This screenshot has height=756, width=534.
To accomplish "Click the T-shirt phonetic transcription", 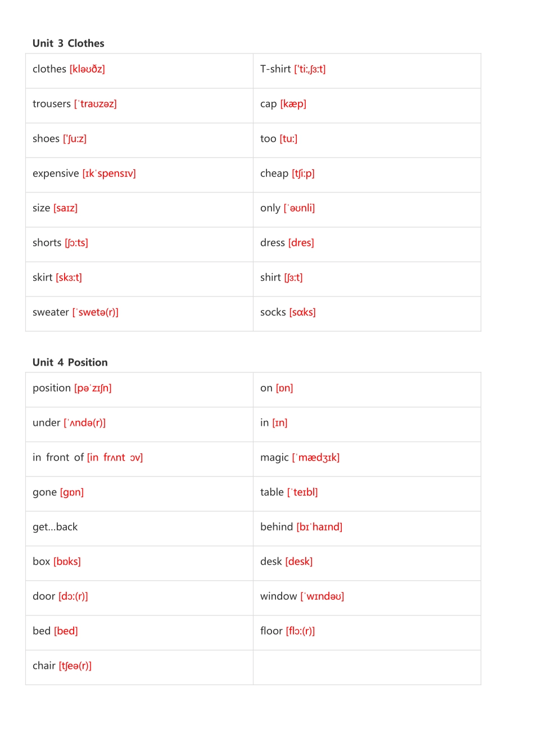I will tap(310, 69).
